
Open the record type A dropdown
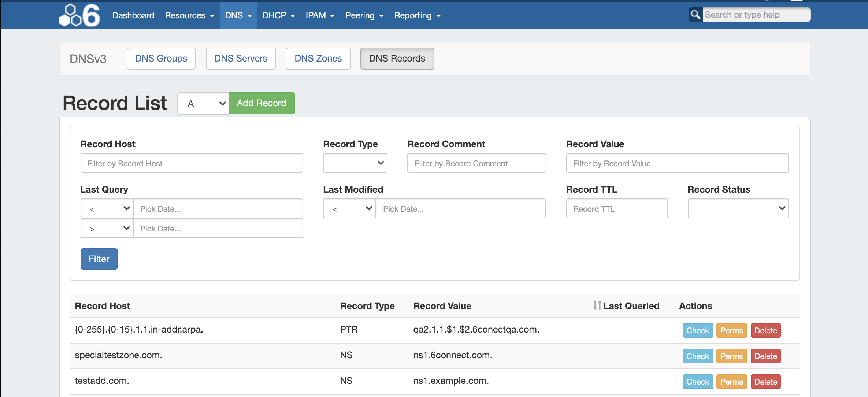tap(203, 104)
